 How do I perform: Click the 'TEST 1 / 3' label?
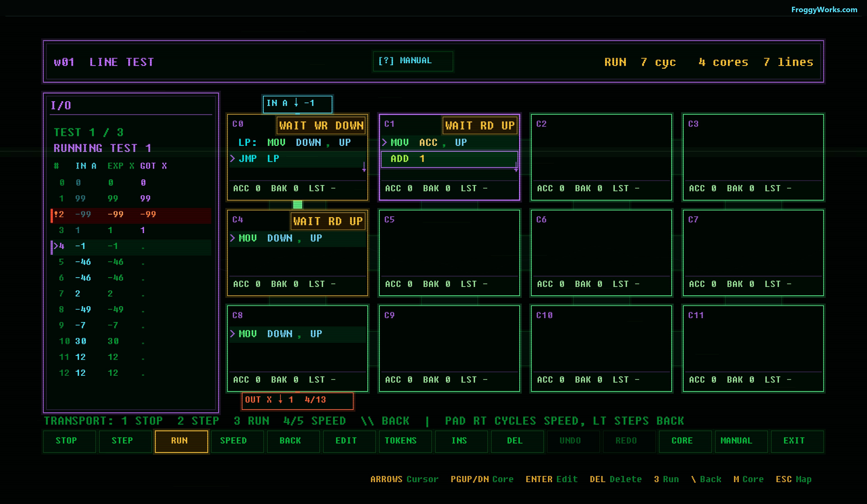[x=89, y=133]
